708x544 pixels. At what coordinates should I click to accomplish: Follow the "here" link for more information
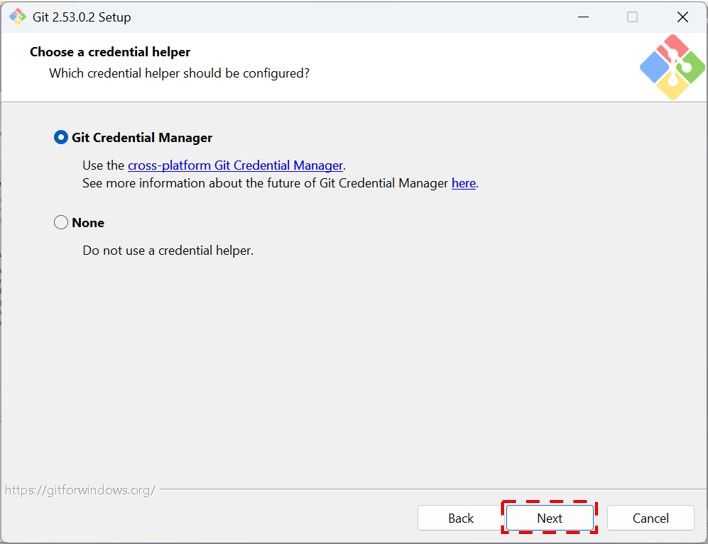[x=463, y=184]
